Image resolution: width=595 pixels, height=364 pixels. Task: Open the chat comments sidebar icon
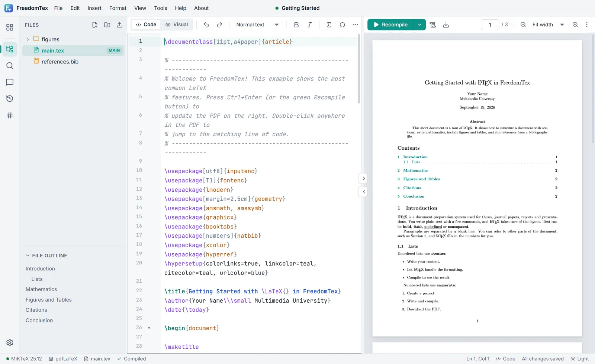(x=10, y=82)
